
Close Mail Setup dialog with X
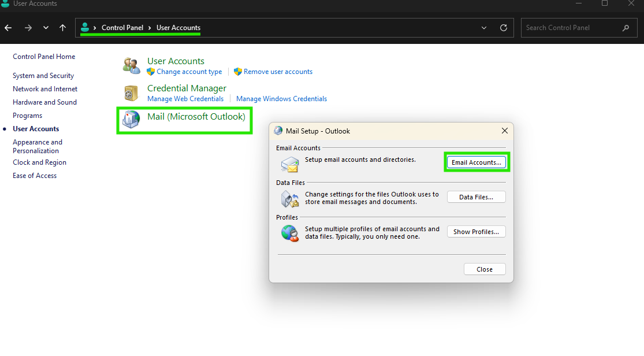(x=505, y=131)
